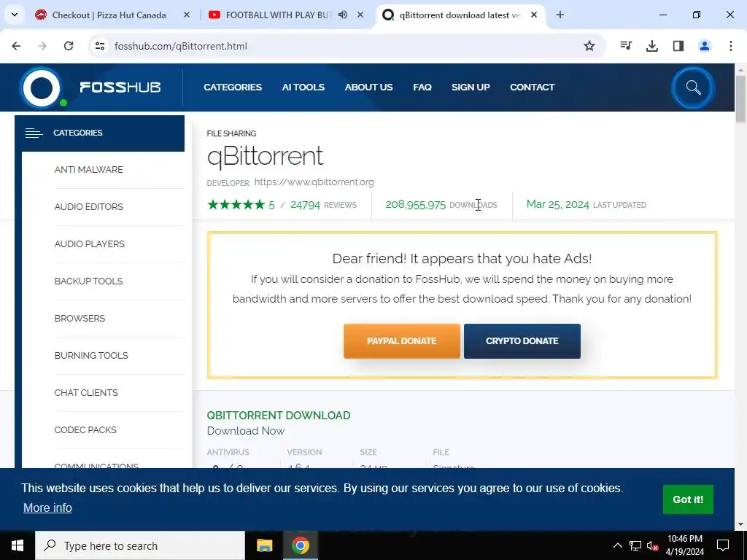
Task: Open AI TOOLS navigation item
Action: pos(303,87)
